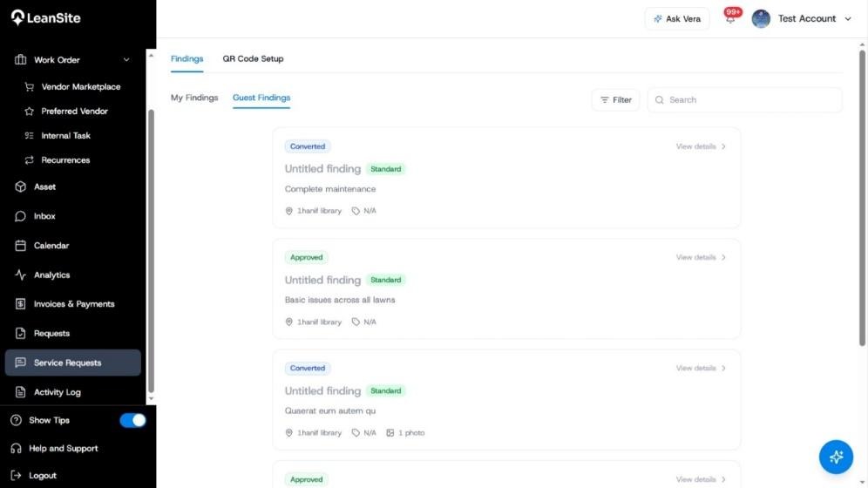This screenshot has height=488, width=868.
Task: Click the LeanSite logo
Action: pyautogui.click(x=46, y=17)
